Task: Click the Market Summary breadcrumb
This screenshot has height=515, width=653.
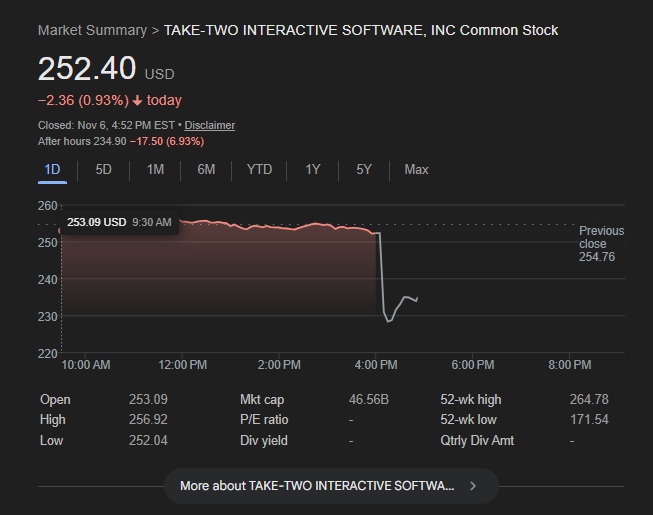Action: [x=92, y=30]
